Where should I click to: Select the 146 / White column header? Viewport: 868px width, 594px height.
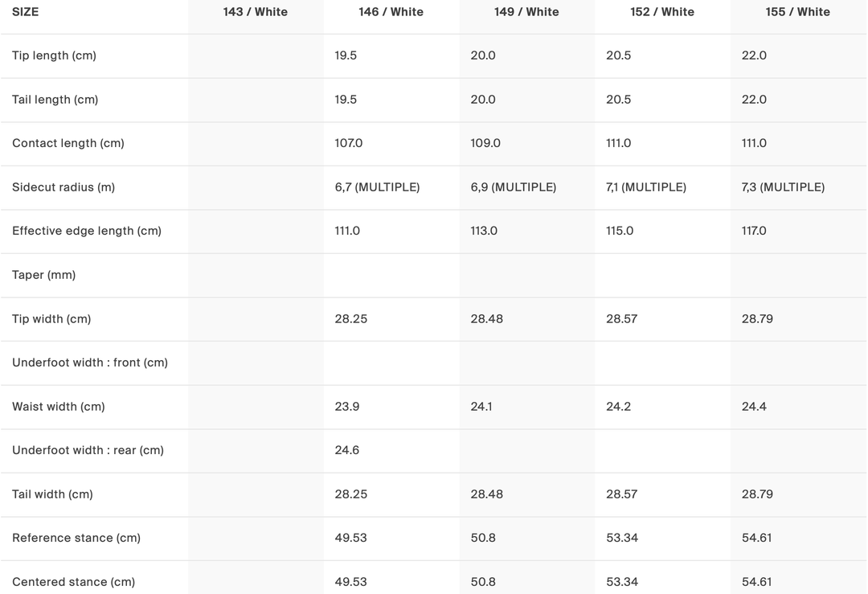(391, 12)
